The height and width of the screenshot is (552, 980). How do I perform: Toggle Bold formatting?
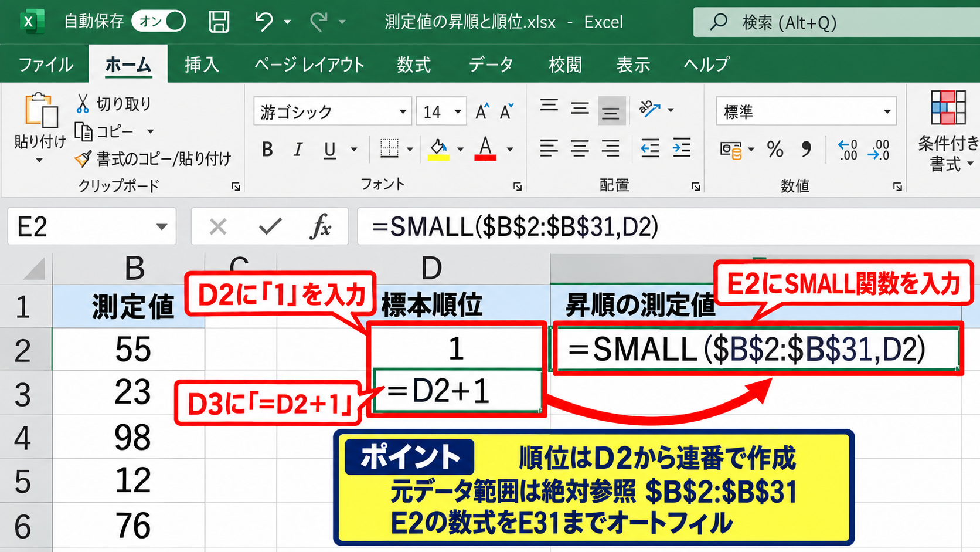[267, 150]
